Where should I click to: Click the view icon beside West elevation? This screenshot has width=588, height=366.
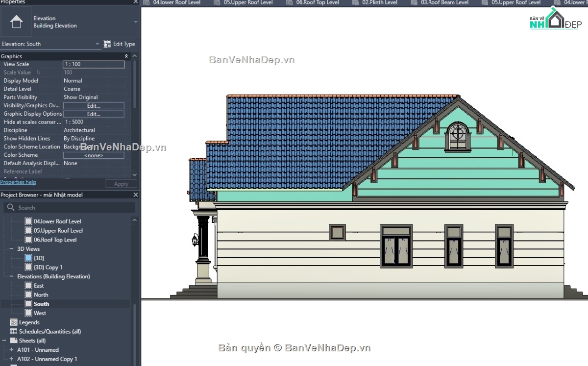[28, 313]
